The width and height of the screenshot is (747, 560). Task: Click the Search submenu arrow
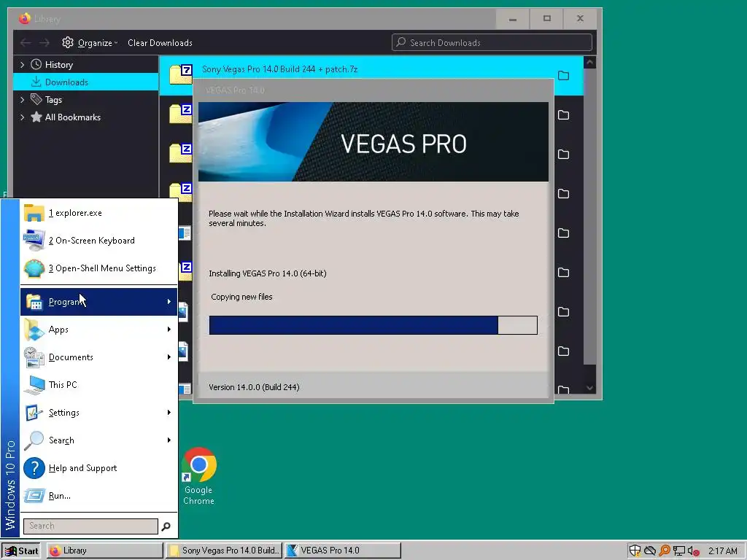(169, 440)
